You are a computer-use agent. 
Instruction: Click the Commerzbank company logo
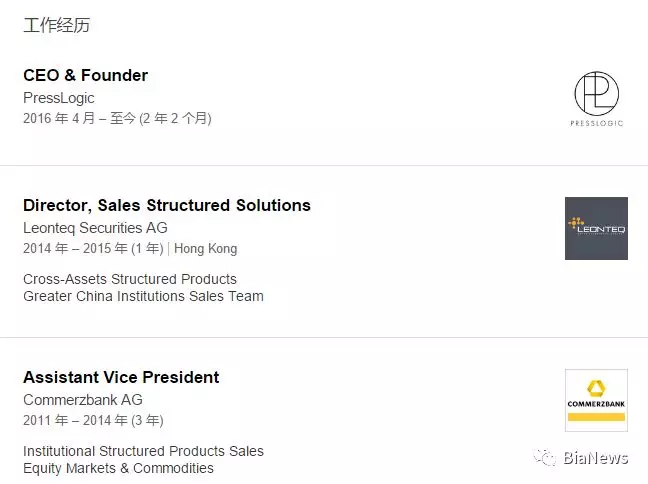tap(596, 400)
